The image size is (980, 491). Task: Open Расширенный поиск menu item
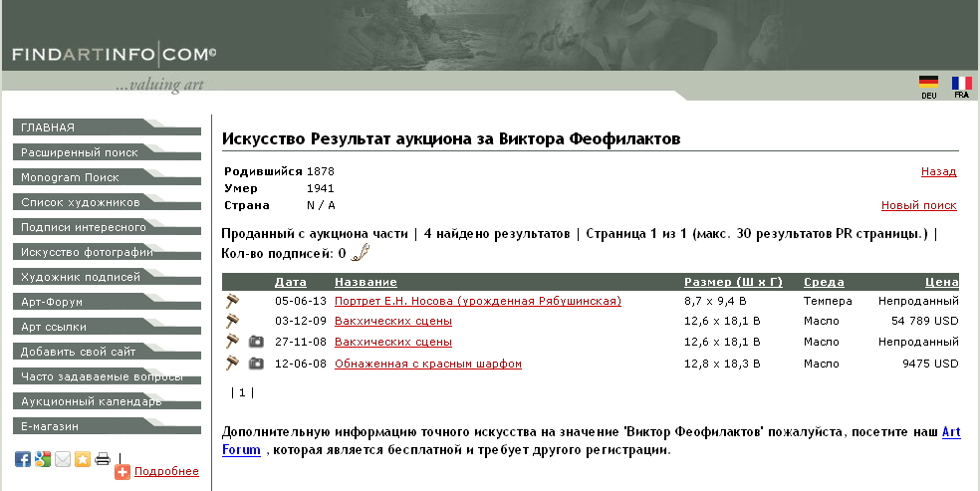pyautogui.click(x=80, y=152)
